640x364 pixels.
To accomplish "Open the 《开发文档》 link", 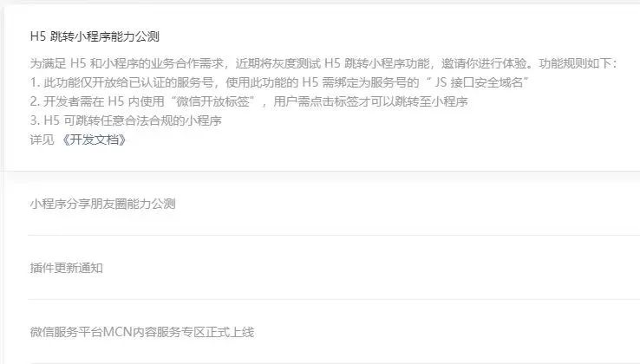I will coord(95,140).
